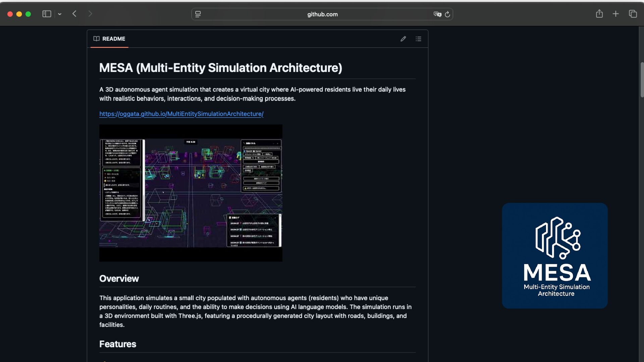Viewport: 644px width, 362px height.
Task: Go forward to the next page
Action: click(90, 14)
